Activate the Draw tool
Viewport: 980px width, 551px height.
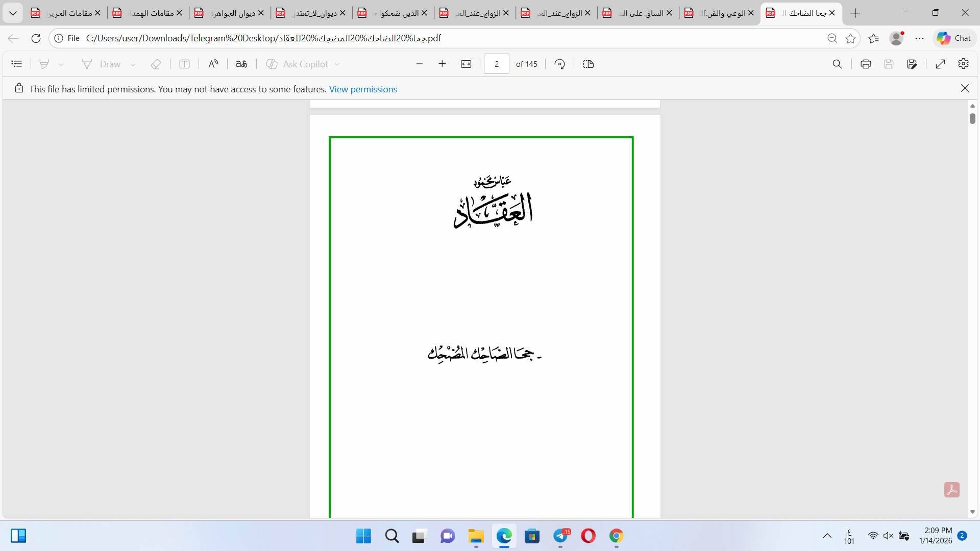(101, 64)
